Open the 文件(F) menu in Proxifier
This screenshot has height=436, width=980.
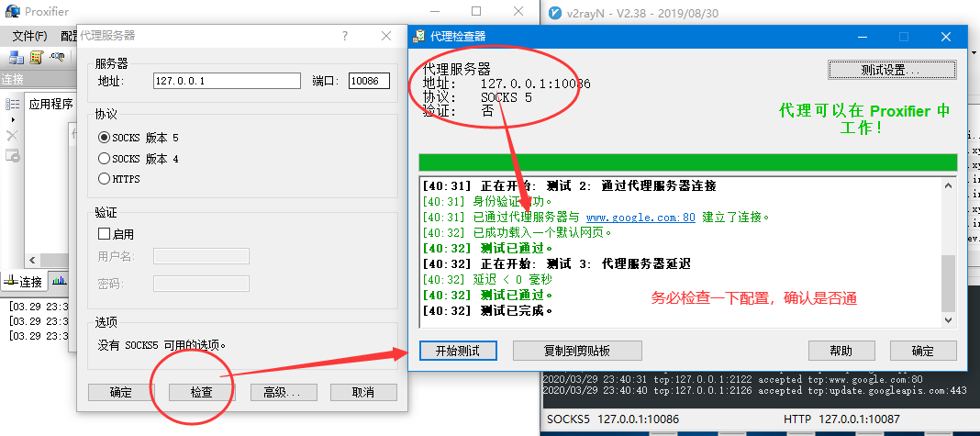[29, 37]
